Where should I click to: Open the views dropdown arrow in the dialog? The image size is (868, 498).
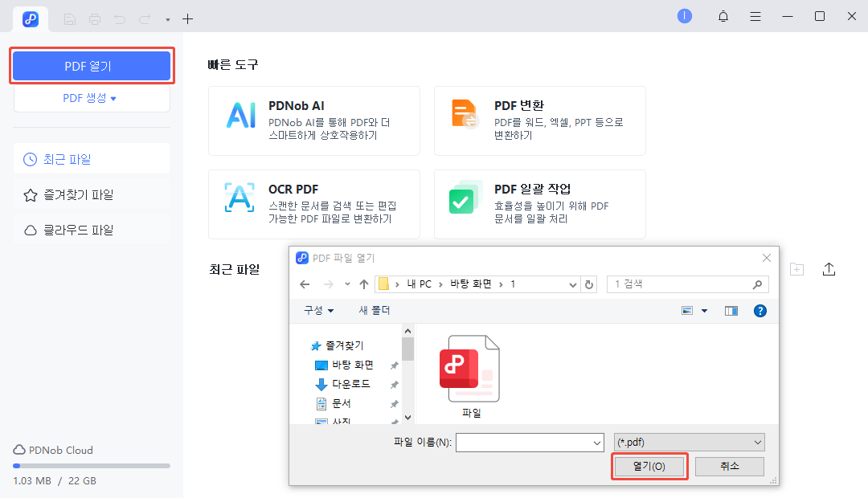[703, 310]
